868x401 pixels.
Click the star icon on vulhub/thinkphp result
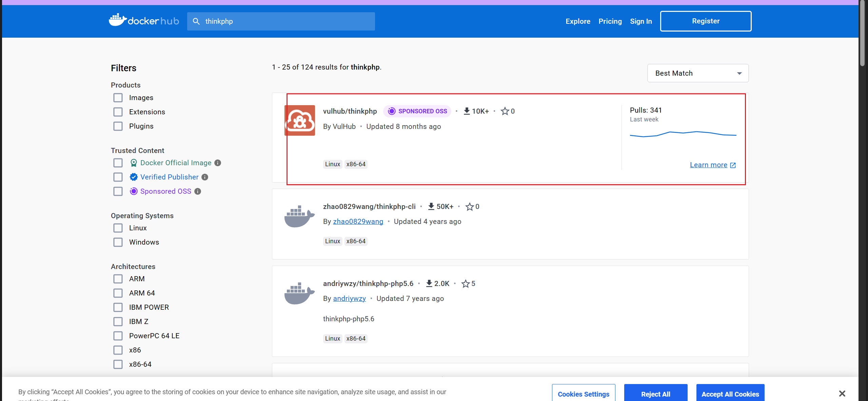click(x=505, y=111)
